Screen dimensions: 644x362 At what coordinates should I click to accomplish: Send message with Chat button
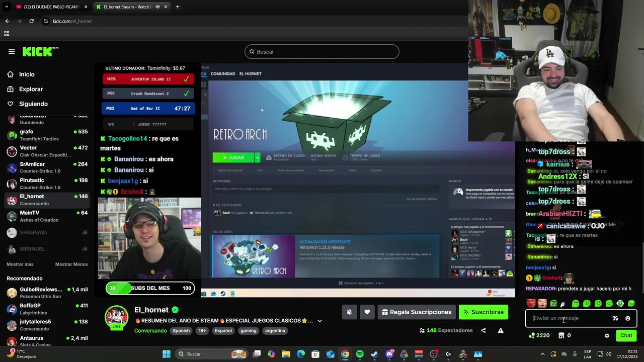tap(626, 336)
